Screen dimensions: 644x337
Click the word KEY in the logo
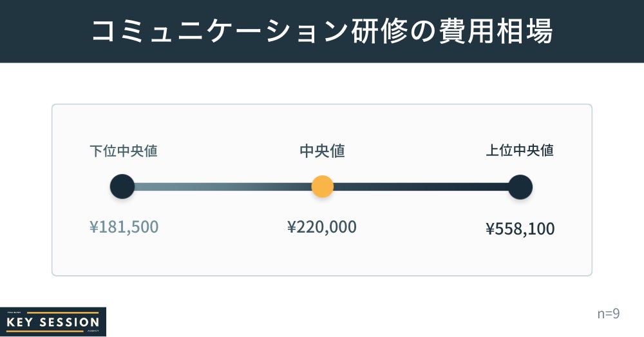21,322
